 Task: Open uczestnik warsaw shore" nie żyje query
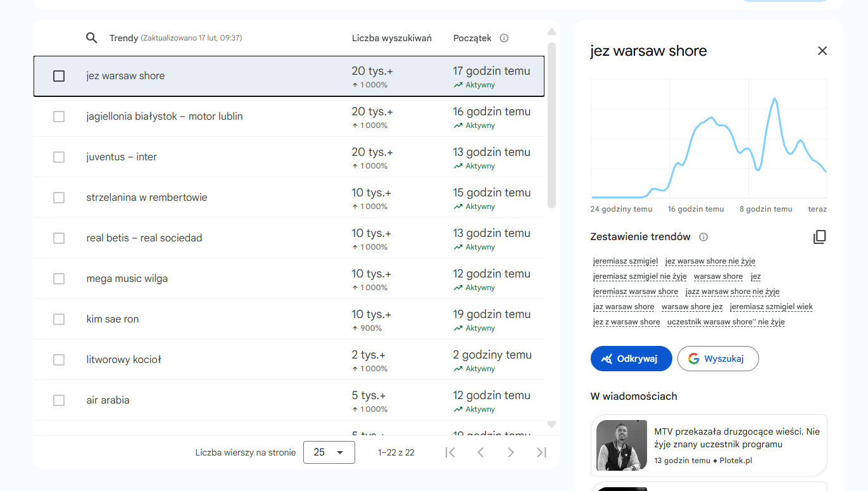[x=726, y=322]
